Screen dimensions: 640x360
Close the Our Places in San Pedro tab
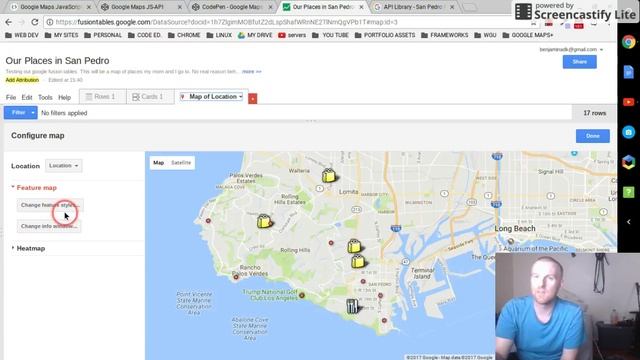pyautogui.click(x=361, y=7)
